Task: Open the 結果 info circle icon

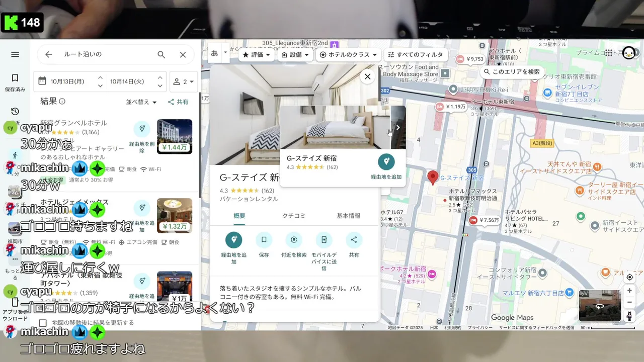Action: 62,101
